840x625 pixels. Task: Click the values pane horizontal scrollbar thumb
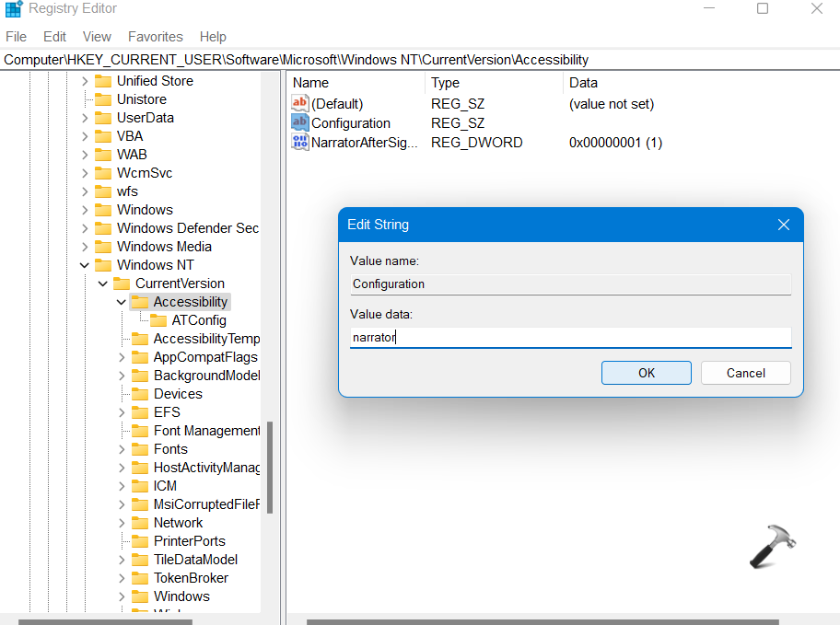[x=542, y=622]
